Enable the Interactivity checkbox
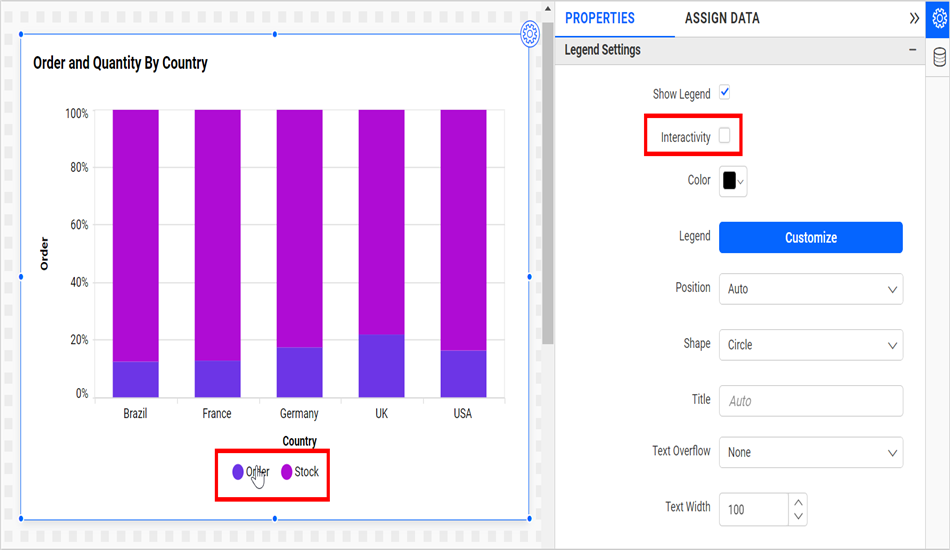The image size is (950, 550). 725,136
